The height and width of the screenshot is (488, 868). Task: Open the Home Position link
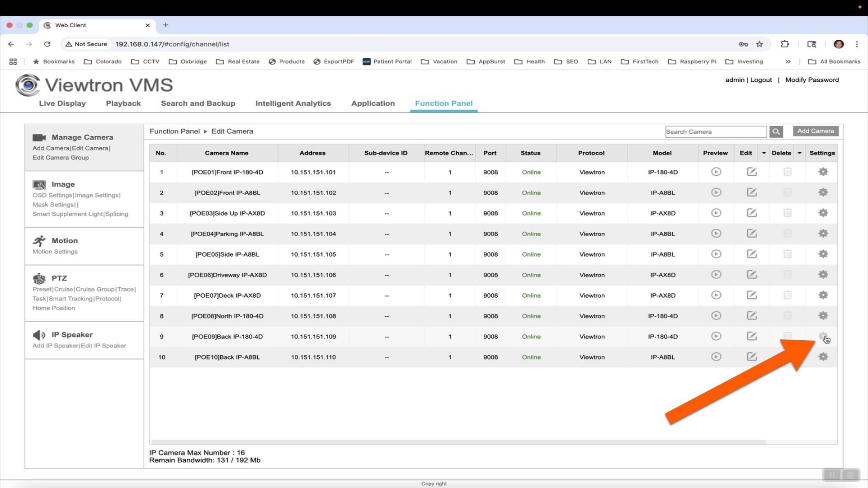54,308
